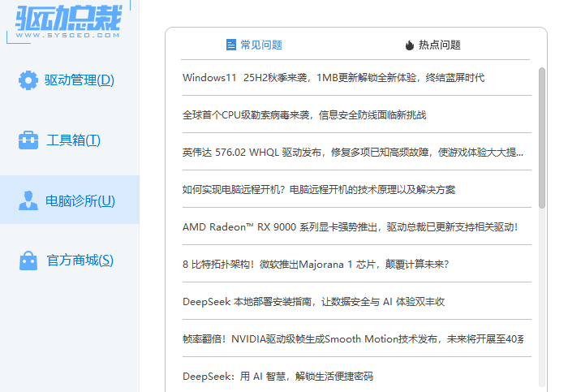The width and height of the screenshot is (568, 392).
Task: Go to 官方商城(S) in sidebar
Action: tap(80, 261)
